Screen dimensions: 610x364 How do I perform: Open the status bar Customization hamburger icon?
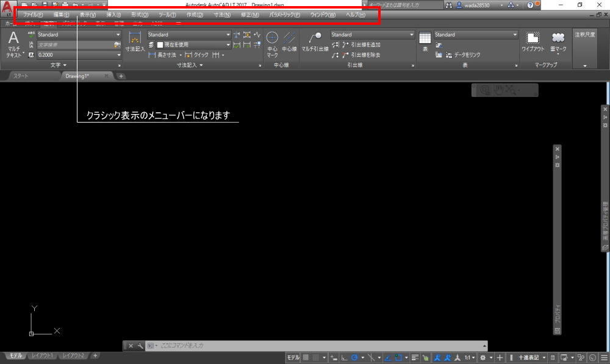(x=604, y=358)
